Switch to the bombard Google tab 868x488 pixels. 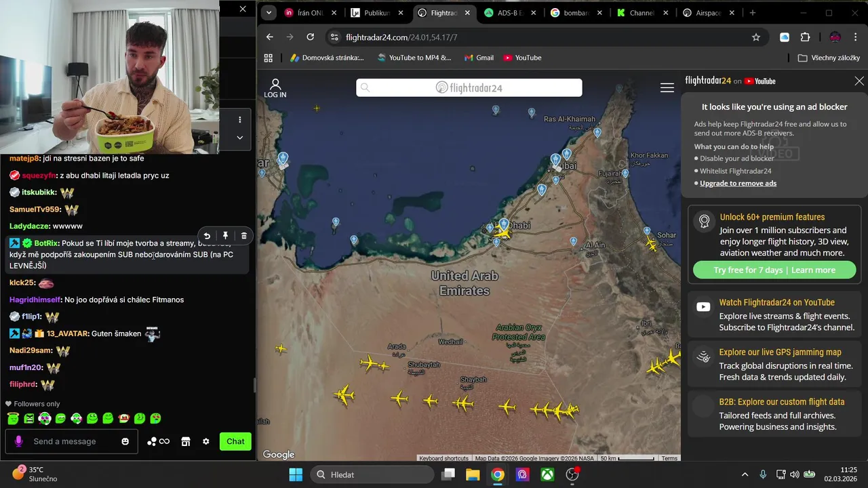pyautogui.click(x=575, y=13)
